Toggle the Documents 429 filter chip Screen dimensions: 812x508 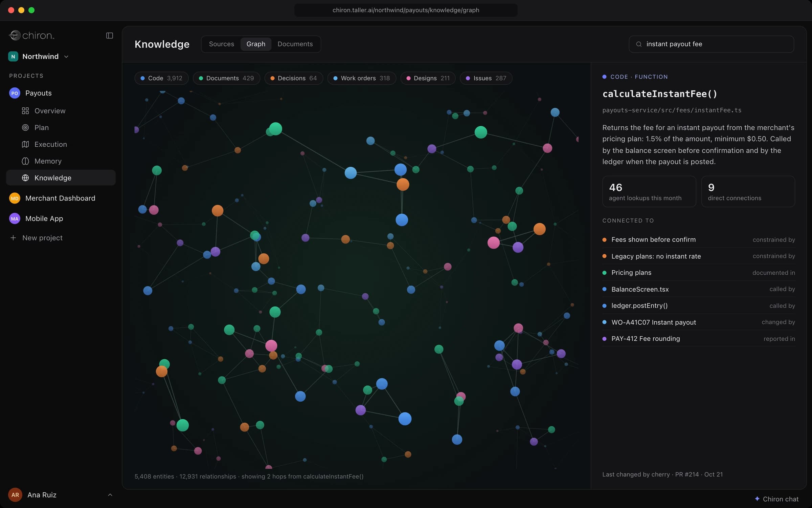226,78
